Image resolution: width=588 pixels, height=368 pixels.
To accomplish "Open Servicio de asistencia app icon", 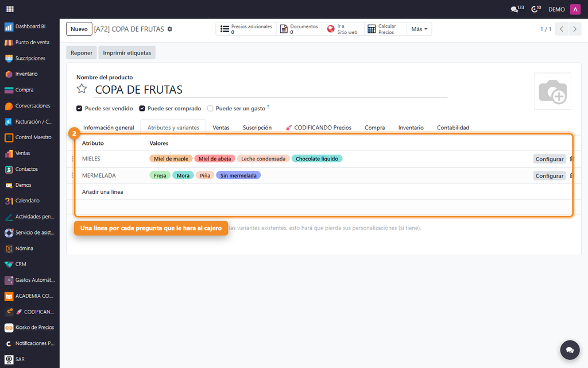I will click(9, 232).
